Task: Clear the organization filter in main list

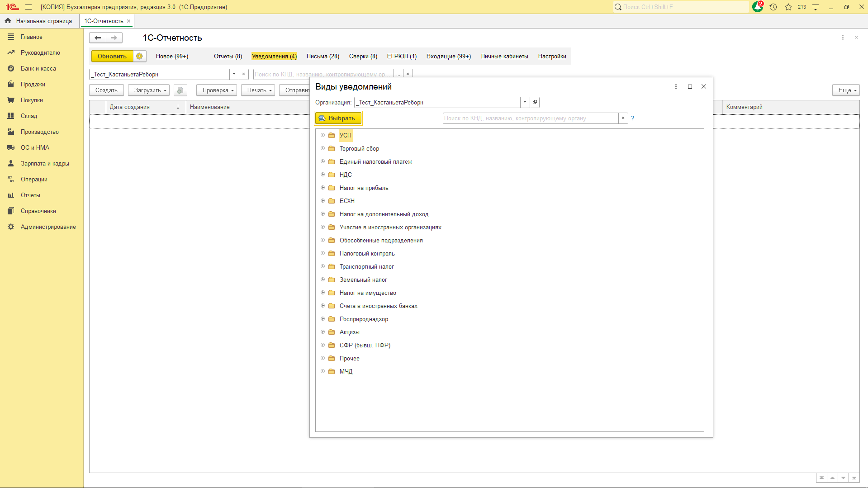Action: (x=243, y=74)
